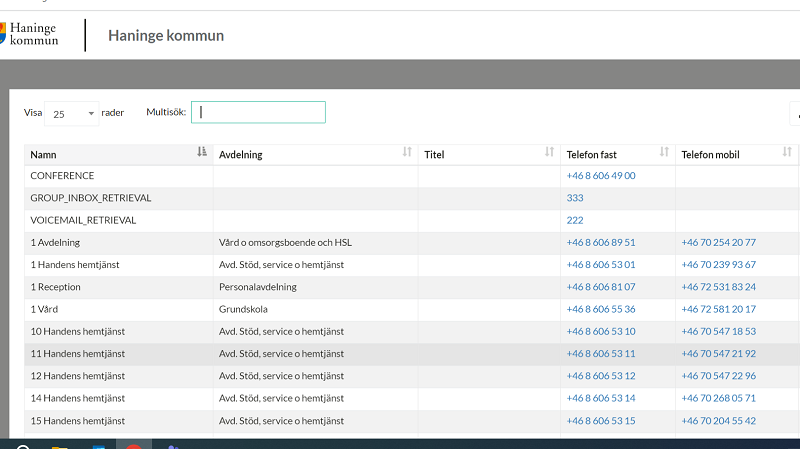
Task: Call CONFERENCE number +46 8 606 49 00
Action: (x=600, y=176)
